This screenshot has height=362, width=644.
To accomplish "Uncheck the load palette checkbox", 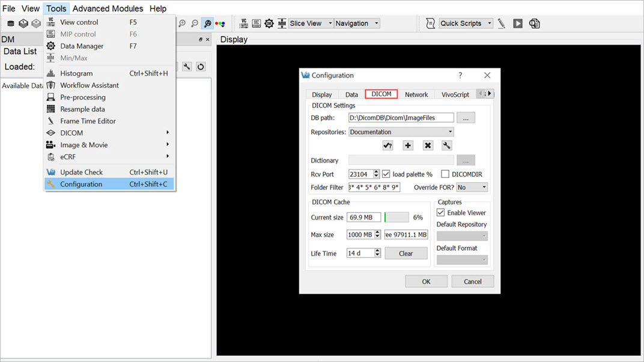I will [x=386, y=174].
